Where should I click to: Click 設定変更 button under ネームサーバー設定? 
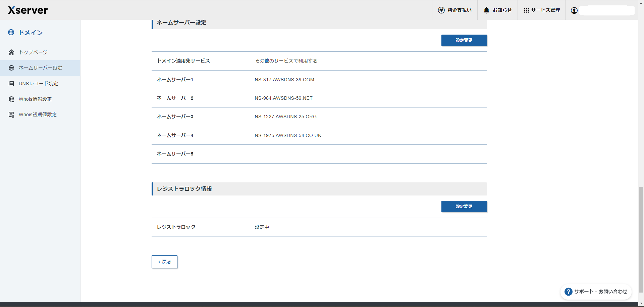(464, 40)
